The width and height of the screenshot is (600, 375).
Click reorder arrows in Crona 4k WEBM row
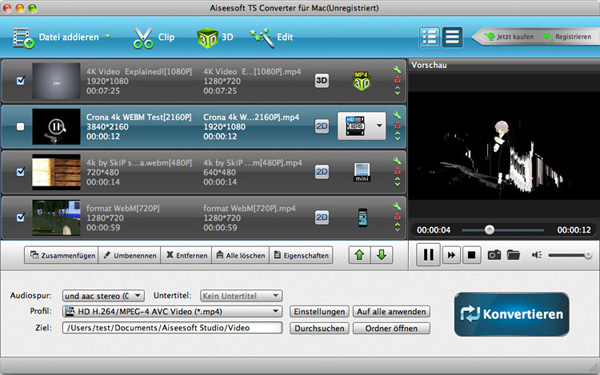[397, 136]
